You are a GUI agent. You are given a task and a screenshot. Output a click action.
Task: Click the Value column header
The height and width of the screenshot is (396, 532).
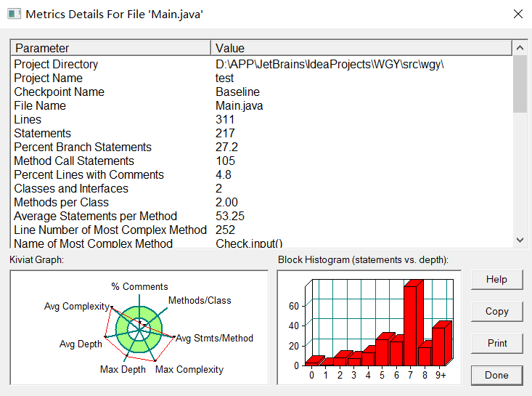(x=361, y=48)
